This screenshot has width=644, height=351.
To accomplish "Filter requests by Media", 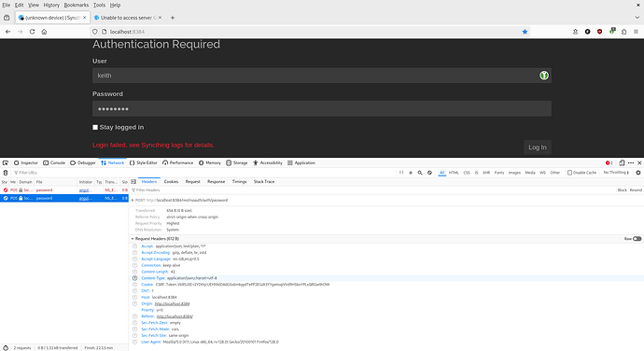I will (530, 173).
